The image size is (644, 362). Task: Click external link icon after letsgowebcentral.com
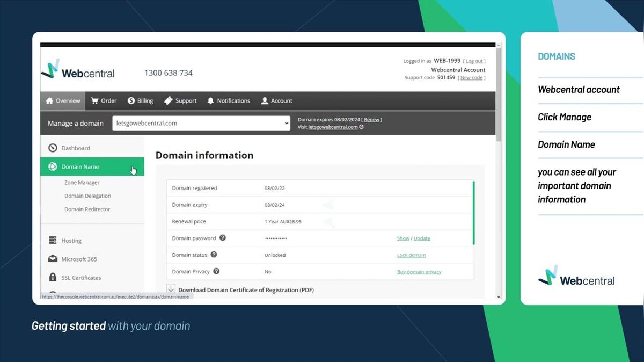pyautogui.click(x=362, y=127)
